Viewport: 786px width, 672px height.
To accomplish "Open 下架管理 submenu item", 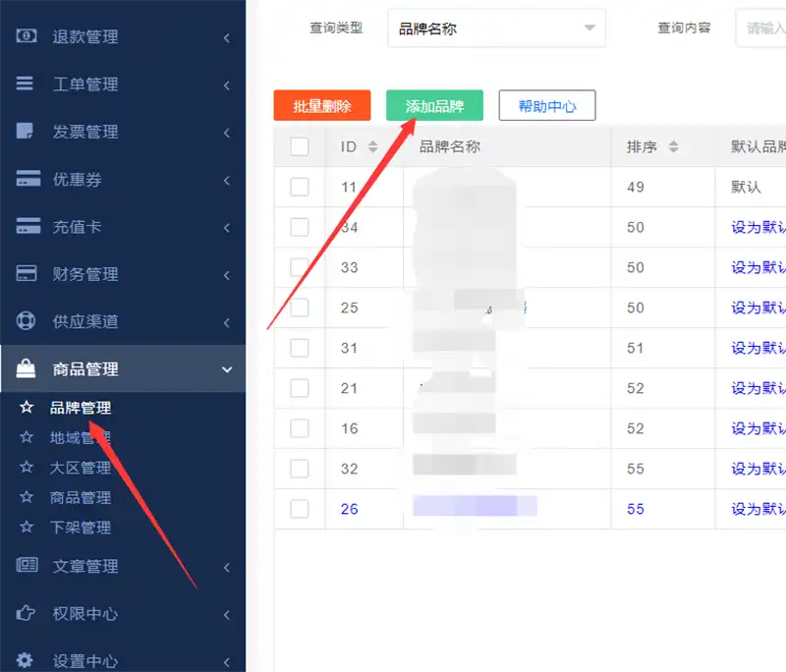I will (x=81, y=528).
